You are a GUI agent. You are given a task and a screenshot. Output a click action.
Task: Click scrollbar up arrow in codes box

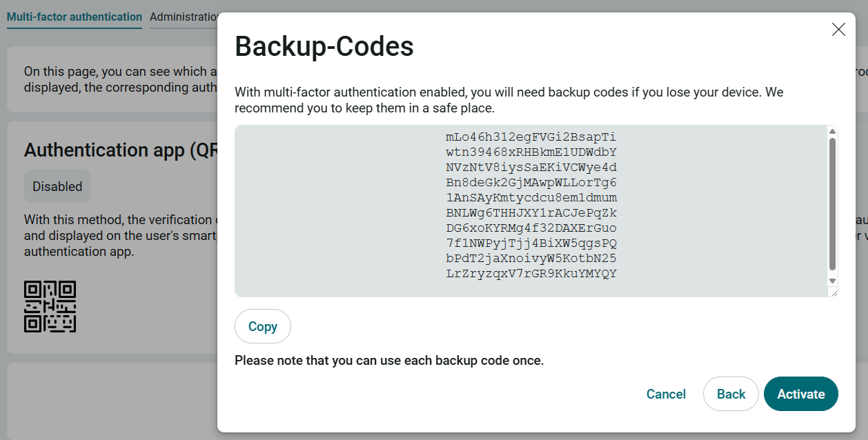(x=832, y=131)
